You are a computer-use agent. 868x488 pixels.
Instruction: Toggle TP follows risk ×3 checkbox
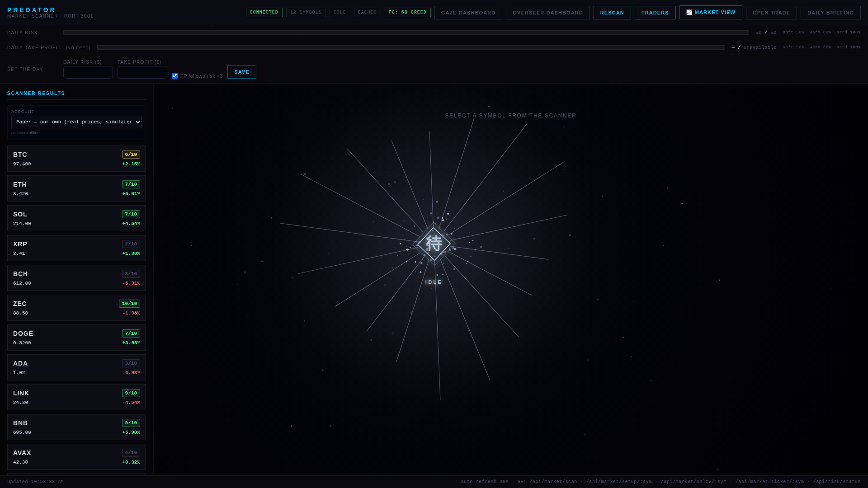[x=175, y=76]
